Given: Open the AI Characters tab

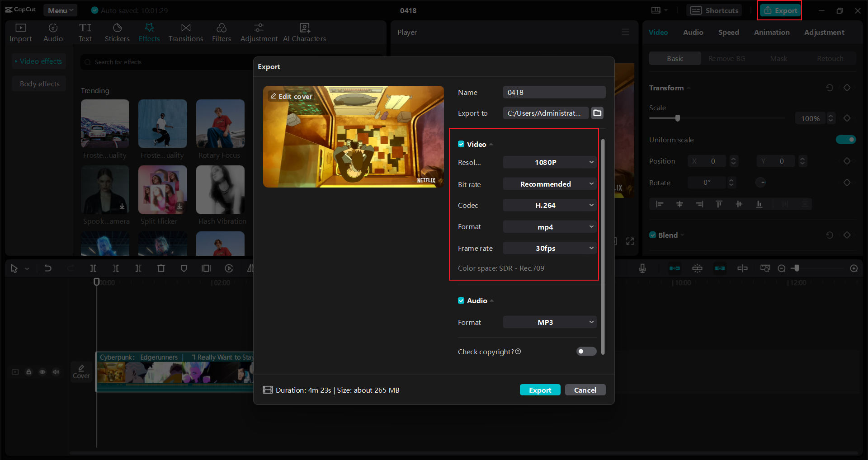Looking at the screenshot, I should point(305,33).
